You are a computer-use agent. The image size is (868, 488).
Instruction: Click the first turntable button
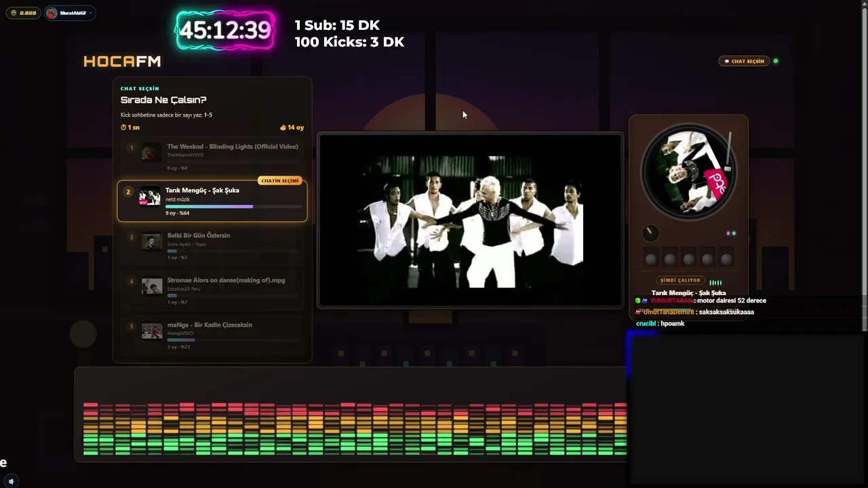[651, 260]
